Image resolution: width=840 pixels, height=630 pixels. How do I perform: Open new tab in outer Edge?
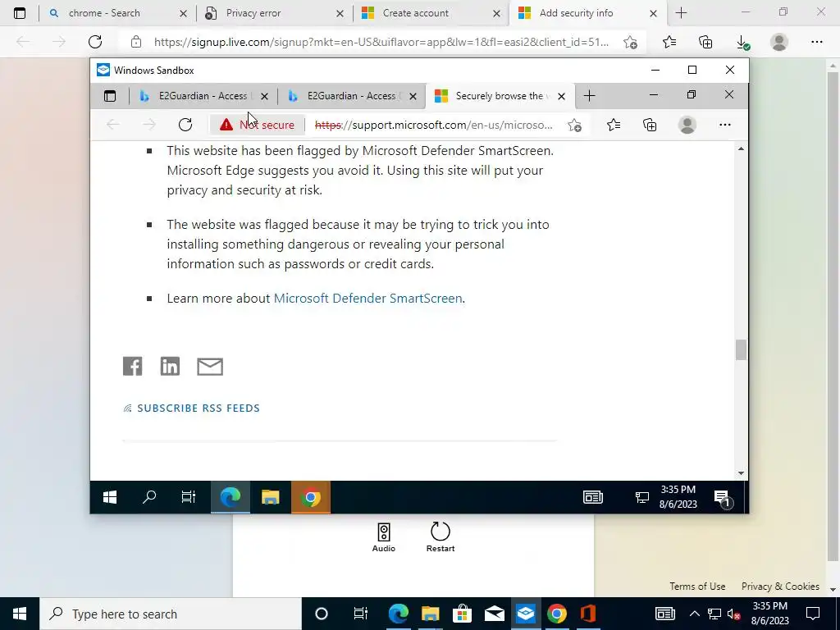point(681,13)
